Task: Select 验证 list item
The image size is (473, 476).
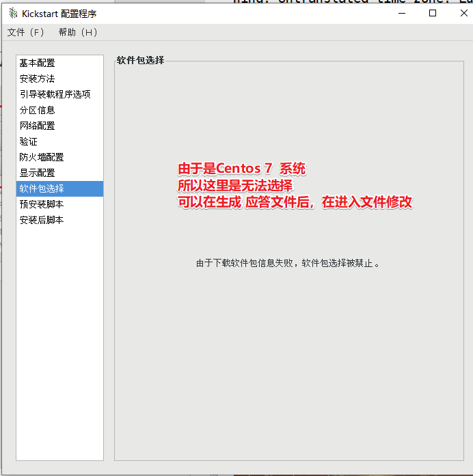Action: (59, 141)
